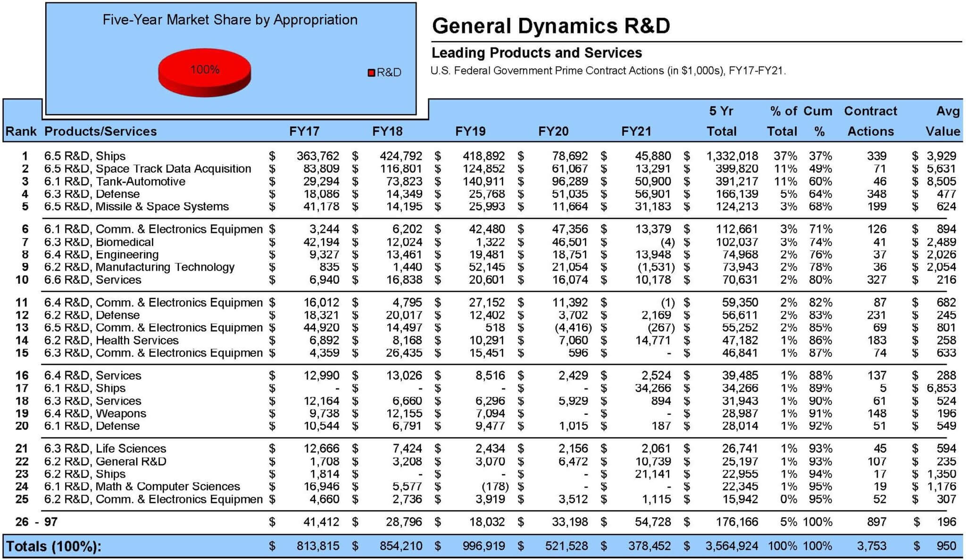Select FY17 value 363,762
The image size is (966, 560).
click(x=318, y=156)
